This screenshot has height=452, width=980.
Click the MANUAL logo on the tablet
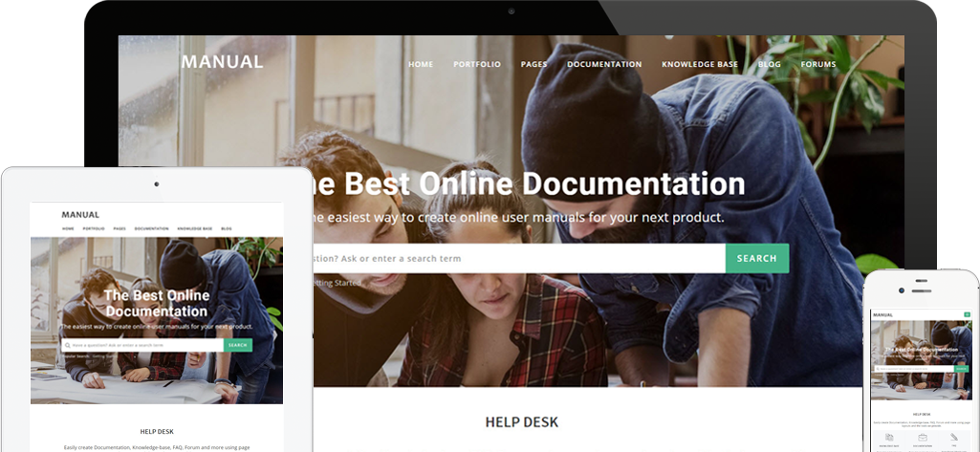click(80, 215)
